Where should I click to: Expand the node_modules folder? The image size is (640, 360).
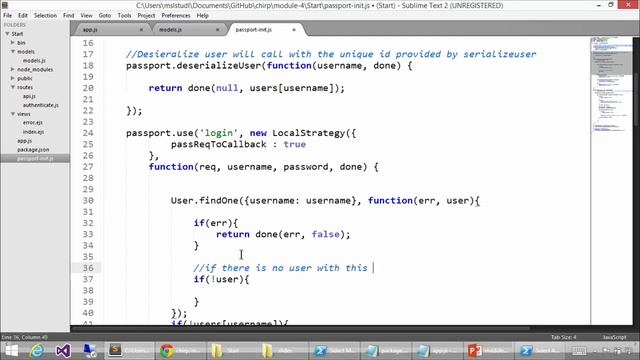pos(13,69)
